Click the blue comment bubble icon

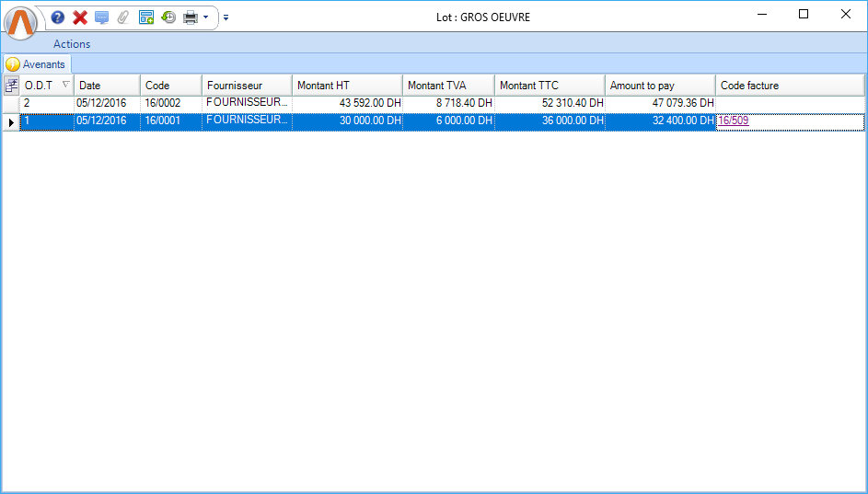[x=102, y=17]
